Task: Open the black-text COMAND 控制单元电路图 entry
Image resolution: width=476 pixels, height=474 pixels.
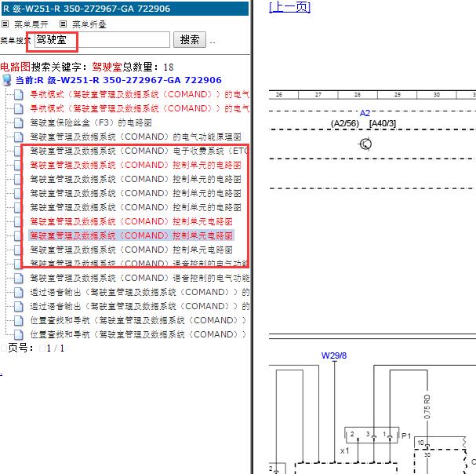Action: pos(131,250)
